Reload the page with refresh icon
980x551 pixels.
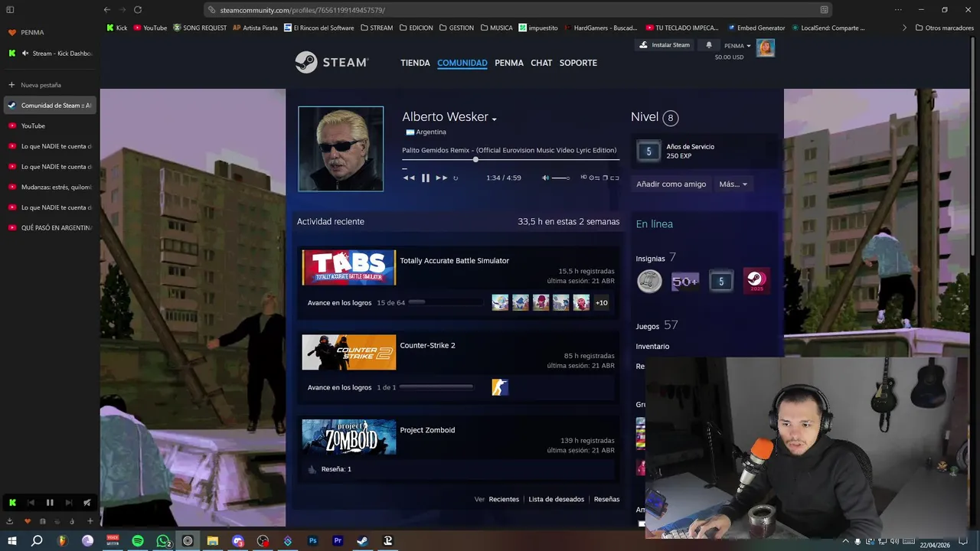point(138,10)
